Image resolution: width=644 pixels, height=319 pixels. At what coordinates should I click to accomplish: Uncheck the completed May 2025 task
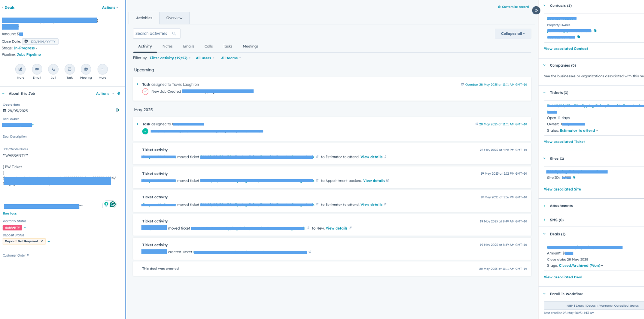pyautogui.click(x=145, y=131)
